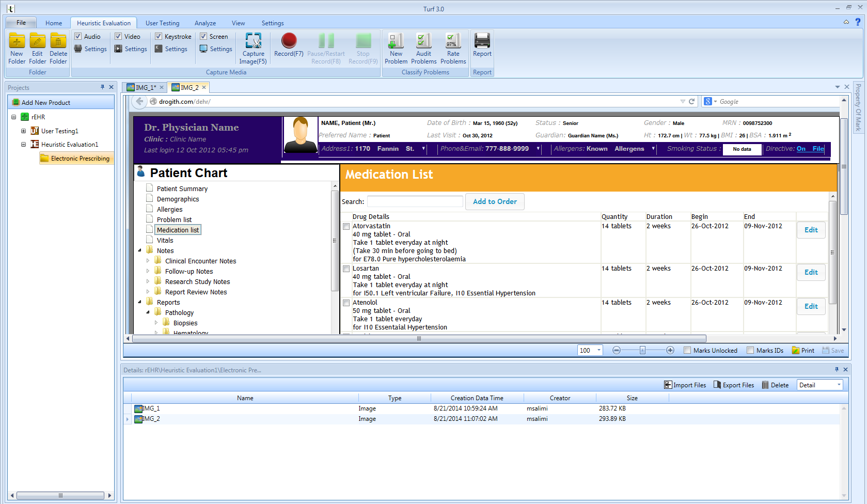The height and width of the screenshot is (504, 867).
Task: Click the Delete Folder icon
Action: [x=58, y=41]
